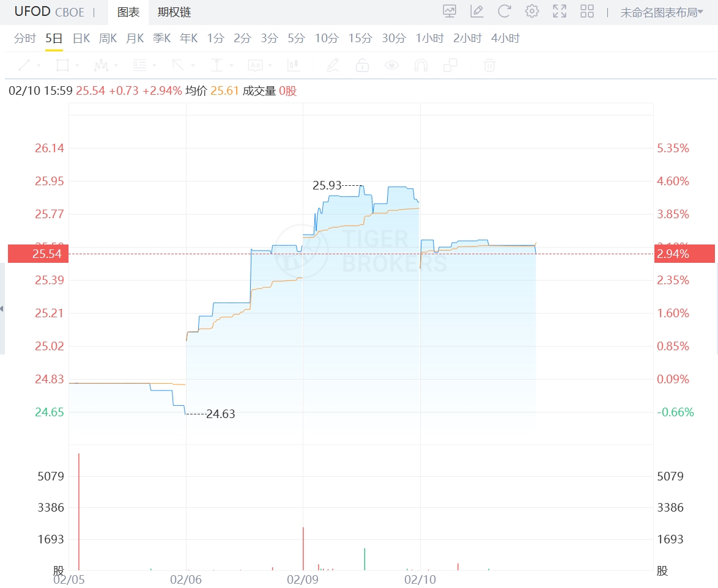
Task: Click the 02/06 date axis label
Action: (x=186, y=580)
